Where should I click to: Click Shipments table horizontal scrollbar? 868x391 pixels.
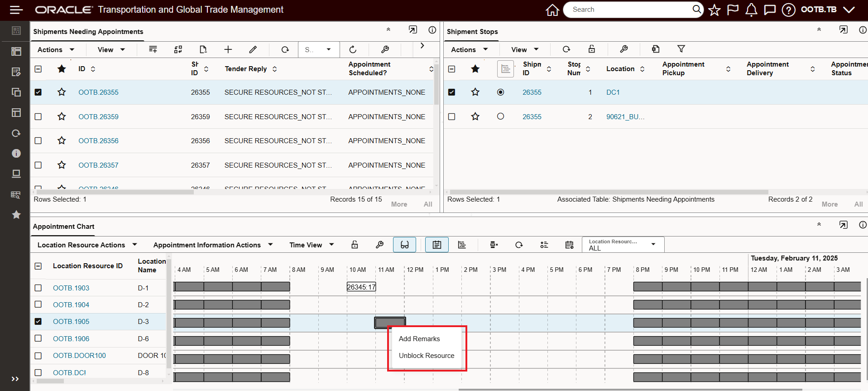point(115,192)
